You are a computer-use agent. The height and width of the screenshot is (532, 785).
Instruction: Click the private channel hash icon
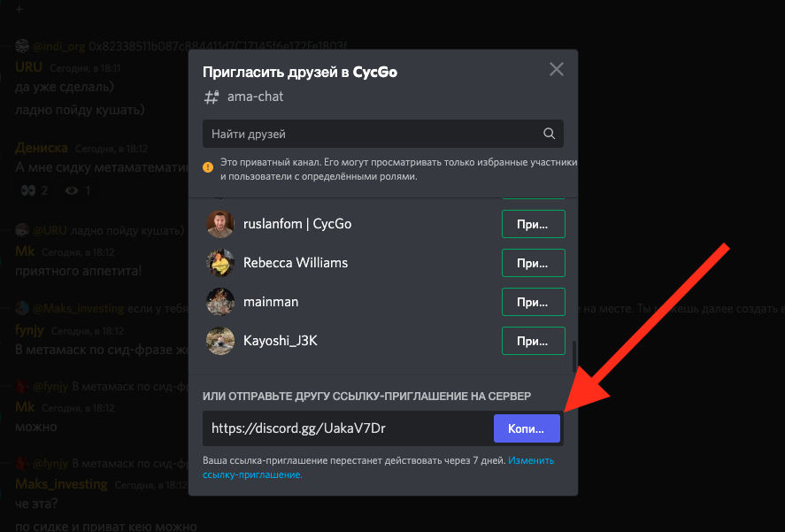[212, 96]
